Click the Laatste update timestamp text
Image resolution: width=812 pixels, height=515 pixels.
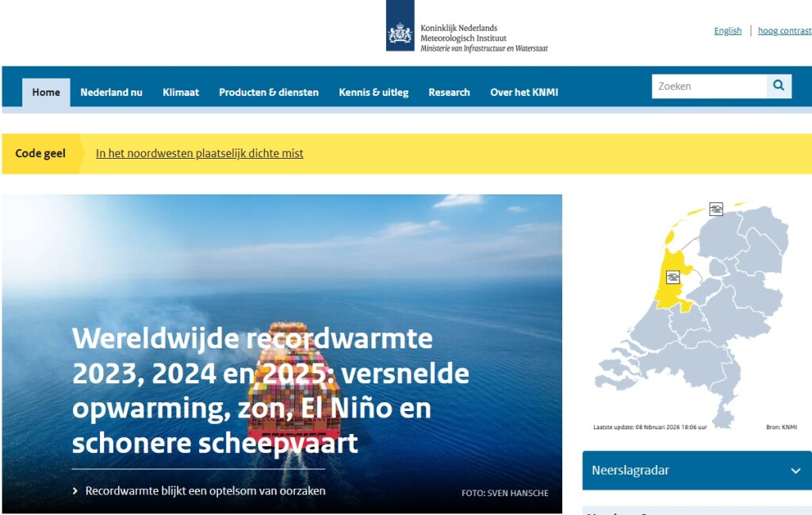click(650, 427)
